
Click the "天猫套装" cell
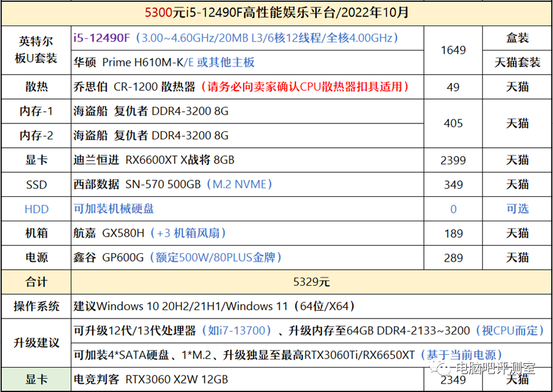click(517, 63)
